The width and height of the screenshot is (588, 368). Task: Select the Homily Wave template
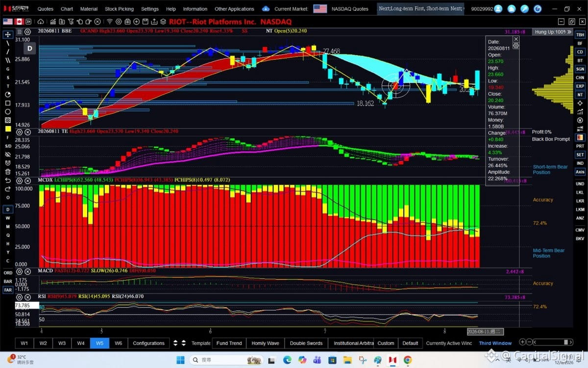pyautogui.click(x=265, y=343)
